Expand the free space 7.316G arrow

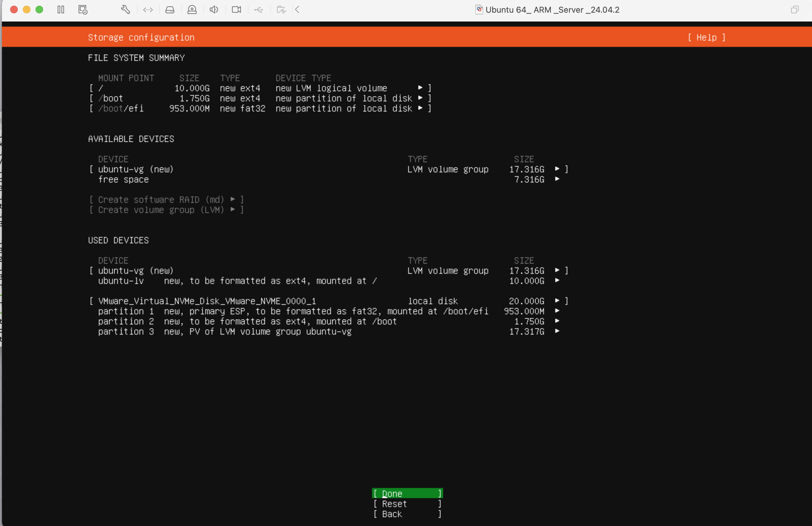[x=557, y=179]
